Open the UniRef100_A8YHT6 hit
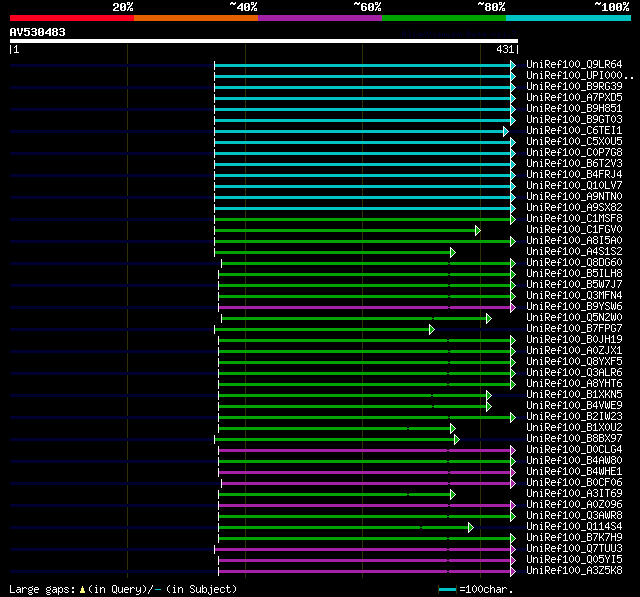 pos(574,384)
